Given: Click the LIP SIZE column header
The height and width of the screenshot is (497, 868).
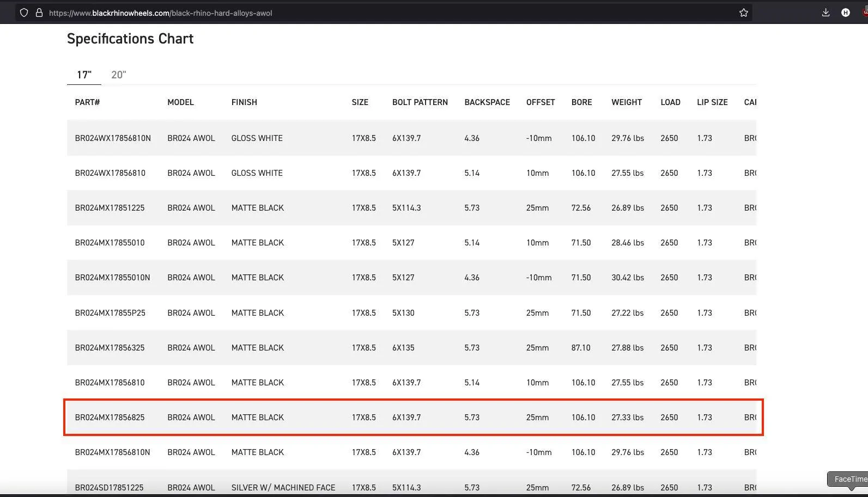Looking at the screenshot, I should (x=712, y=102).
